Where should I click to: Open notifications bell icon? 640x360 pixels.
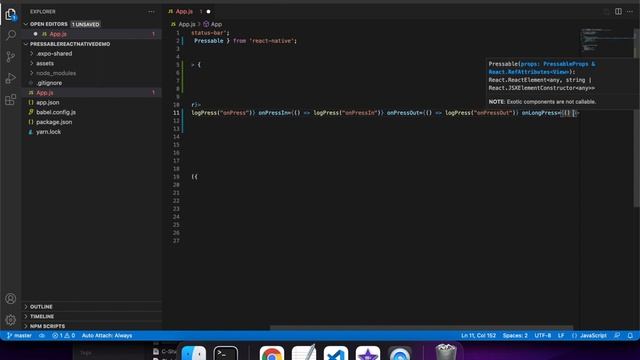tap(630, 336)
